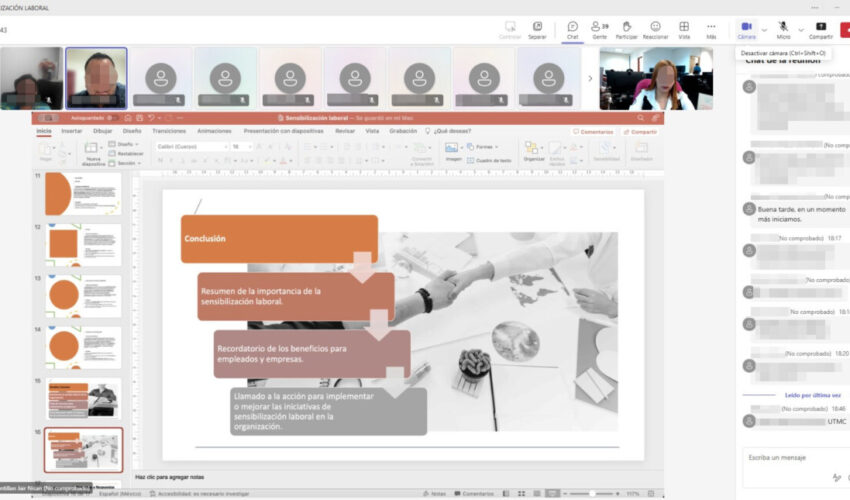Click the Conclusión box on the slide
Image resolution: width=850 pixels, height=500 pixels.
click(x=279, y=239)
